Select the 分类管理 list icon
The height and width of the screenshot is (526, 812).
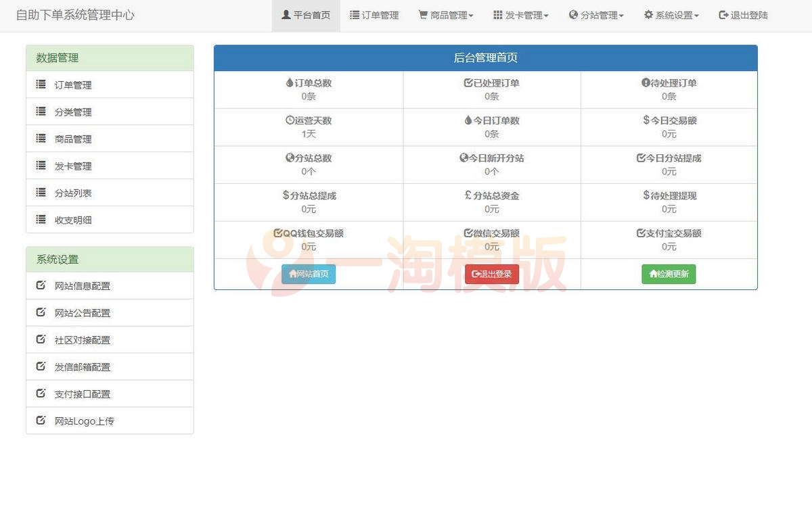tap(41, 112)
